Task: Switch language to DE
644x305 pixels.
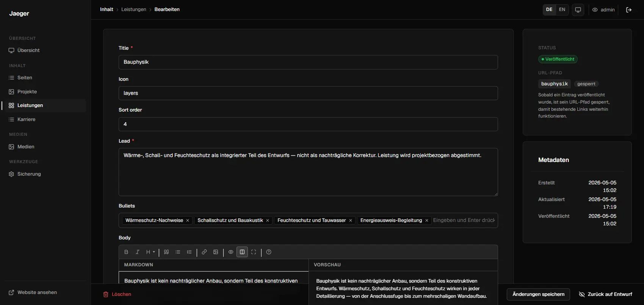Action: (549, 9)
